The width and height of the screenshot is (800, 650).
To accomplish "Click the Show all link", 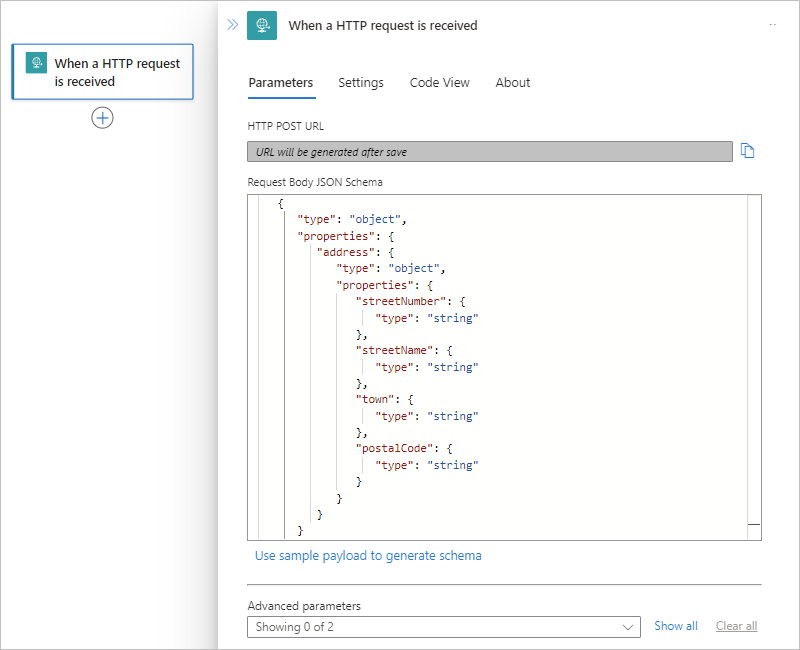I will click(x=676, y=626).
